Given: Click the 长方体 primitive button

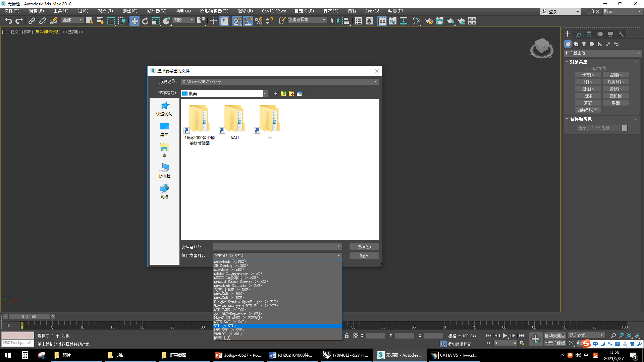Looking at the screenshot, I should tap(588, 75).
